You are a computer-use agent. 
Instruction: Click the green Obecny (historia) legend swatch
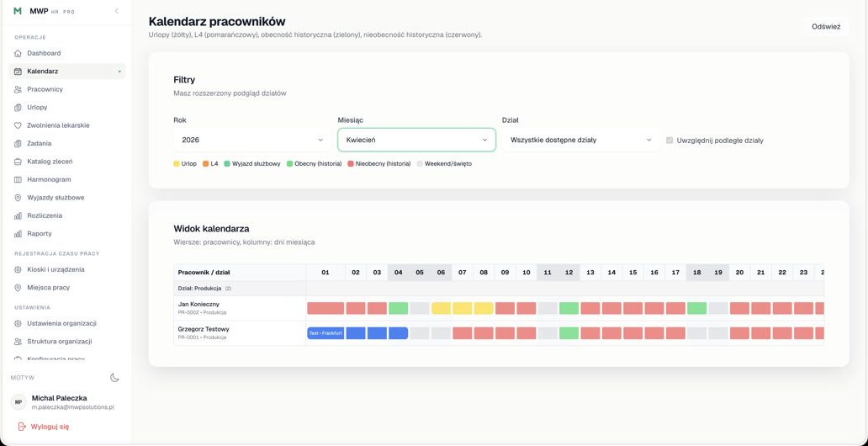pos(289,164)
